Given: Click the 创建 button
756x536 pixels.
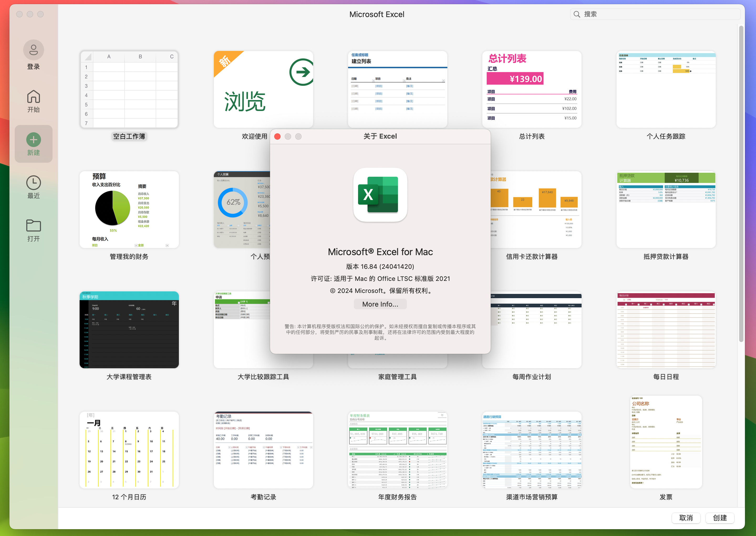Looking at the screenshot, I should point(720,518).
